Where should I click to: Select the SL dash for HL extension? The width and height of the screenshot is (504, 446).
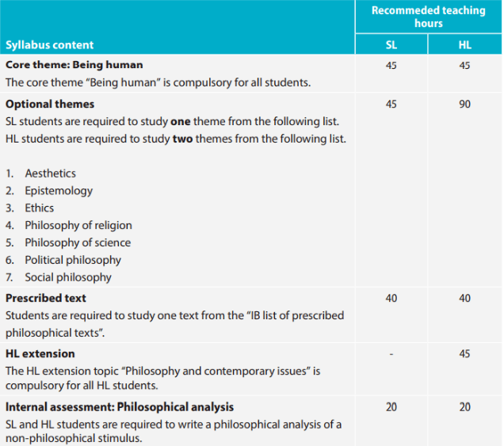(391, 354)
